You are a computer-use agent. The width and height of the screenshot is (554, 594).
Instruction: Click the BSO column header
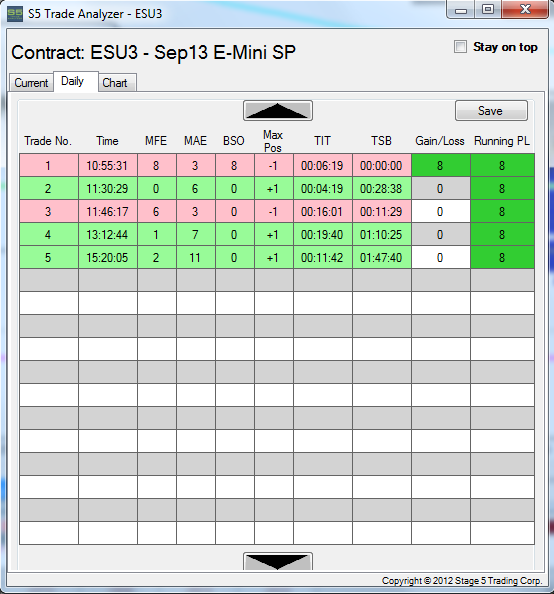tap(234, 141)
